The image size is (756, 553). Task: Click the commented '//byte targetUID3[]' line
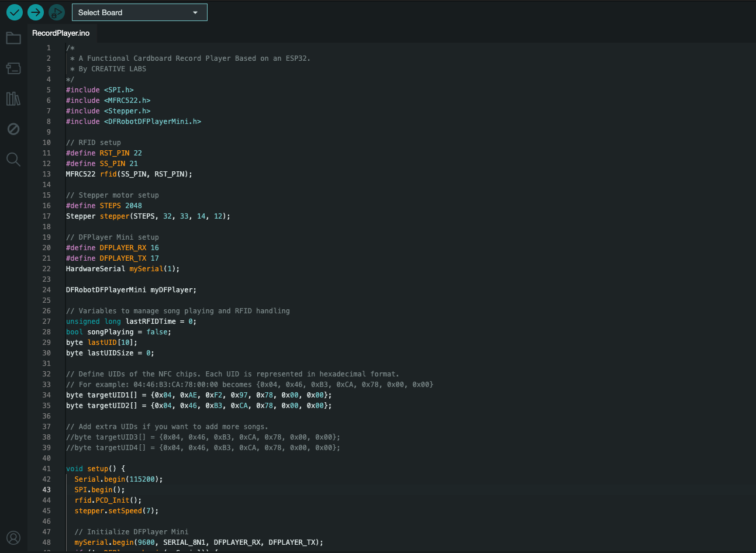pyautogui.click(x=203, y=437)
